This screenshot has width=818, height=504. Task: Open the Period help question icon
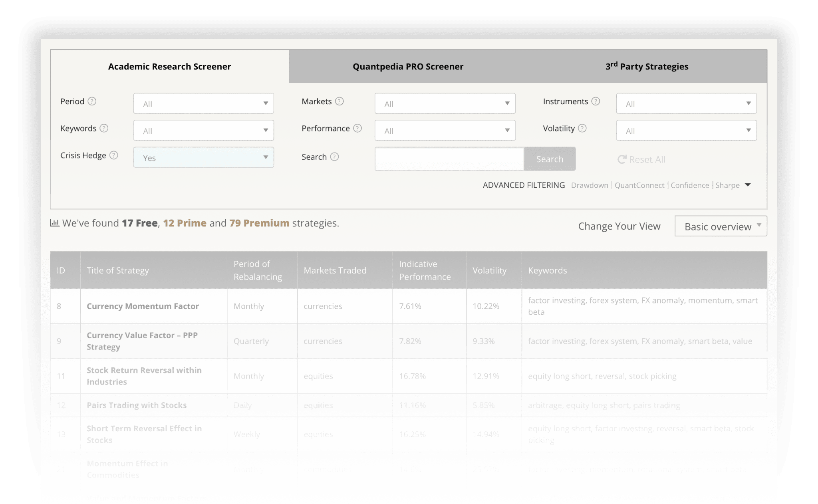tap(92, 101)
